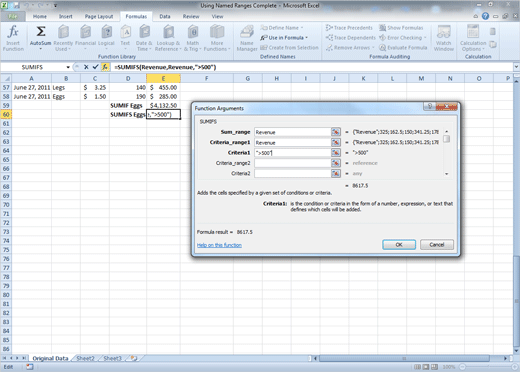Expand the Use in Formula dropdown
Image resolution: width=520 pixels, height=372 pixels.
pyautogui.click(x=306, y=38)
